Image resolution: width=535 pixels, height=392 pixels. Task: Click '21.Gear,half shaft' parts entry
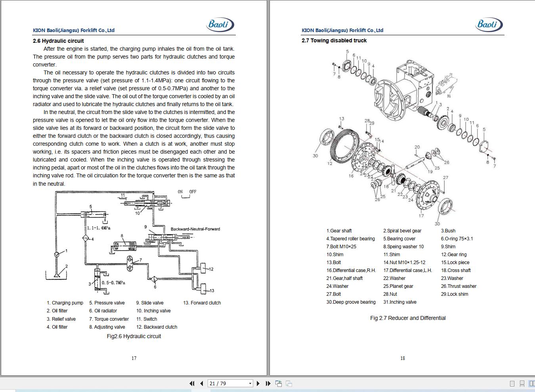click(x=344, y=278)
